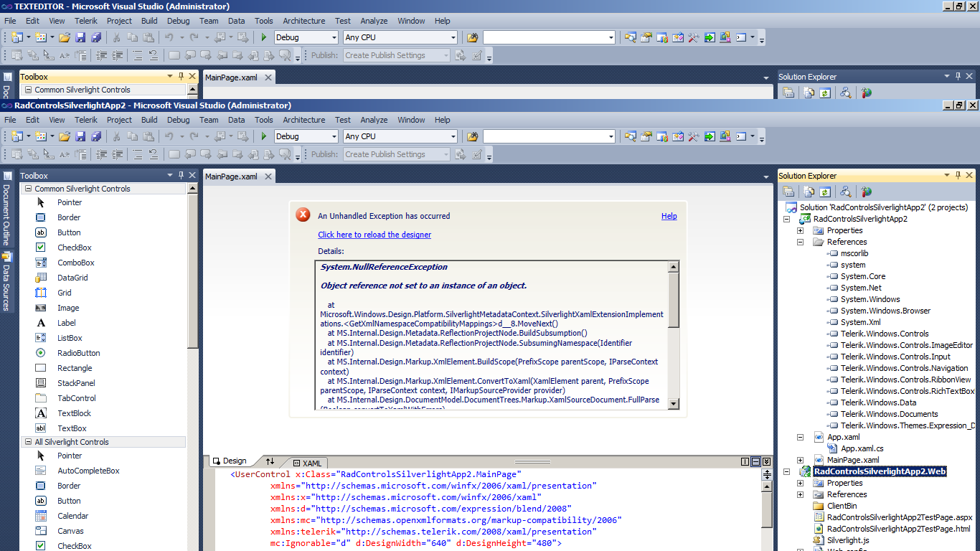980x551 pixels.
Task: Open Tools menu in the TEXTEDITOR window
Action: point(264,21)
